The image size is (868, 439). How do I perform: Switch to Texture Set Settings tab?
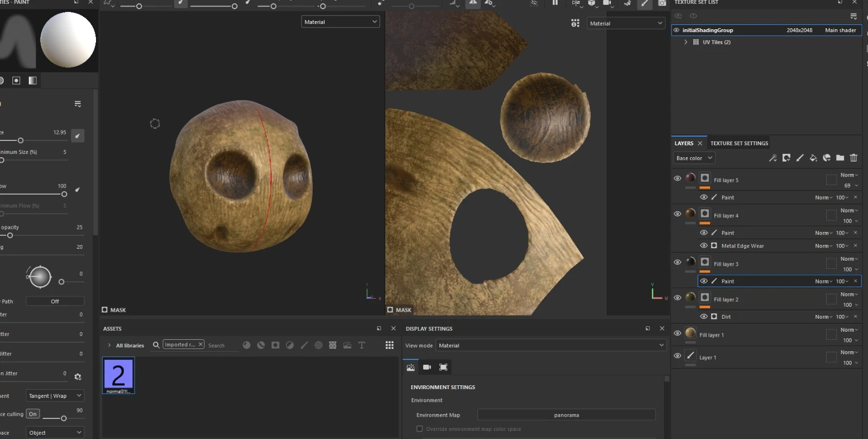[x=739, y=144]
